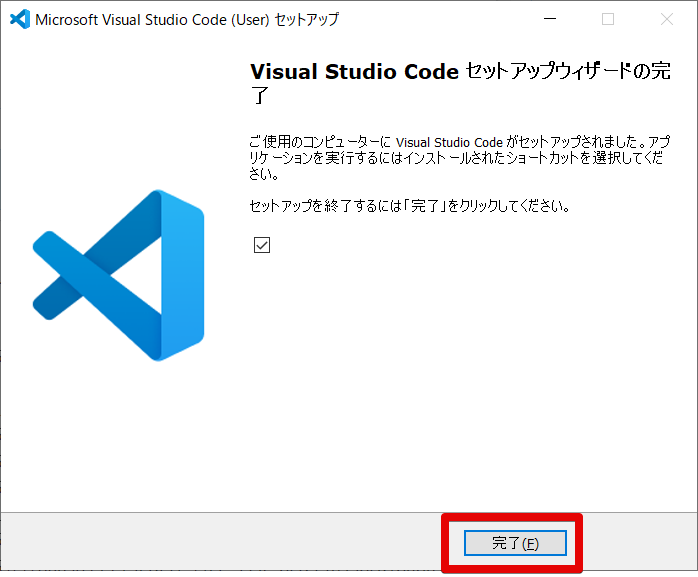The image size is (698, 577).
Task: Click the greyed-out maximize button
Action: (608, 19)
